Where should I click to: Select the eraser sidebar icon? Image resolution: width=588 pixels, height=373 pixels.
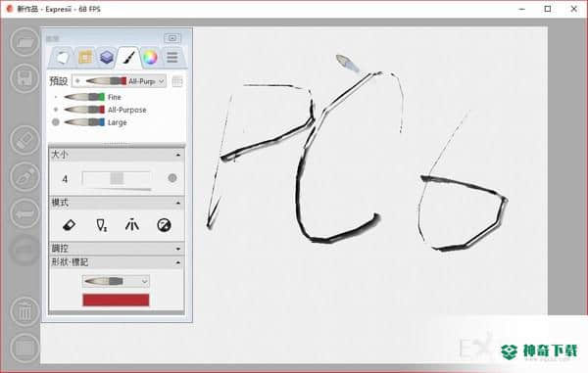[x=24, y=140]
